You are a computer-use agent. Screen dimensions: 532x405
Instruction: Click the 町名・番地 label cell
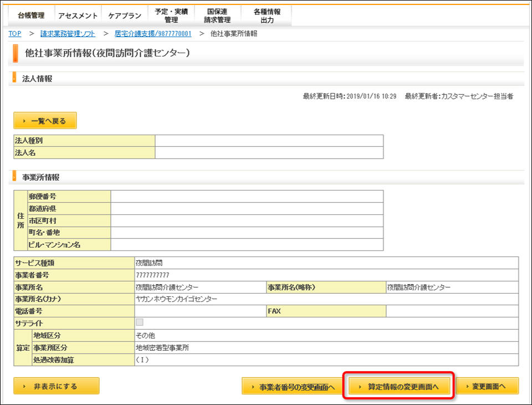tap(69, 233)
